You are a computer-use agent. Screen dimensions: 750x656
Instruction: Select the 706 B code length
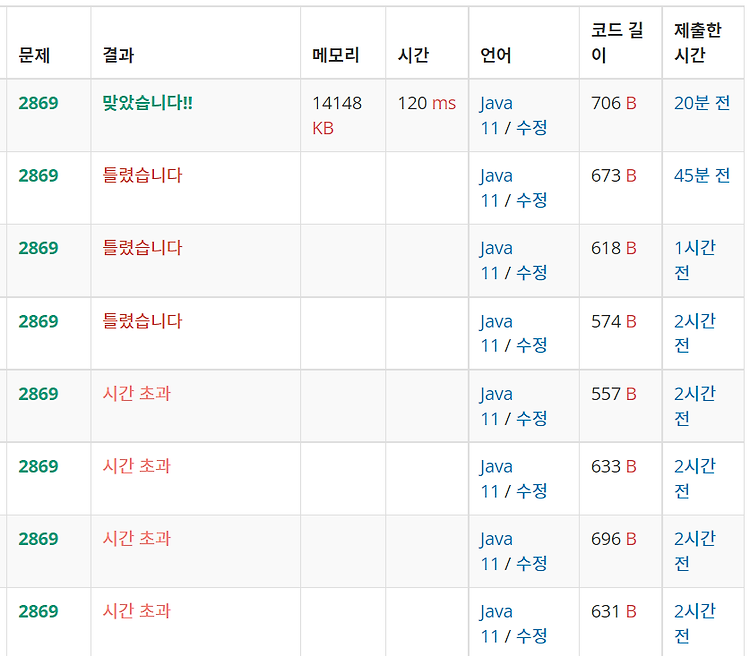coord(614,103)
